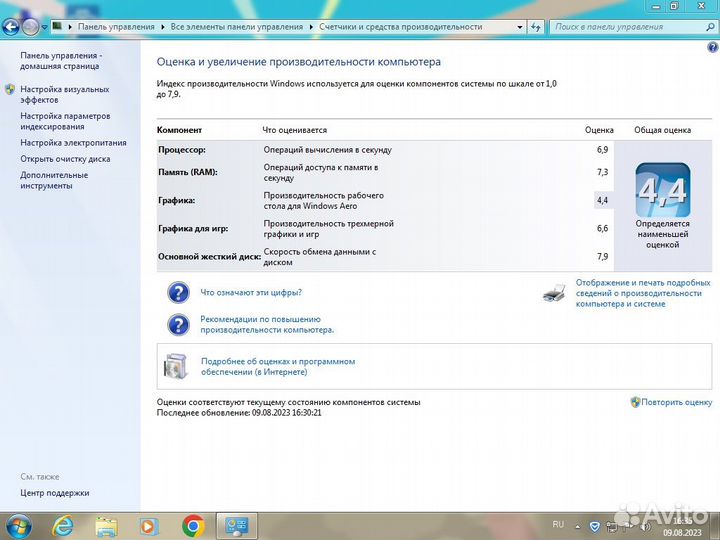This screenshot has height=540, width=720.
Task: Open 'Центр поддержки' link in sidebar
Action: click(55, 493)
